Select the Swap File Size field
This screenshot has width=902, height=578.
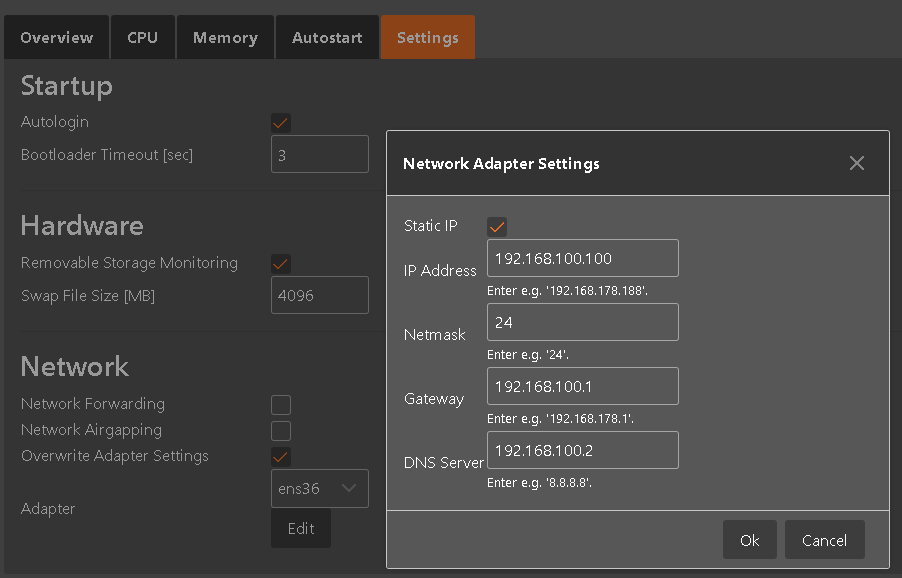tap(319, 295)
